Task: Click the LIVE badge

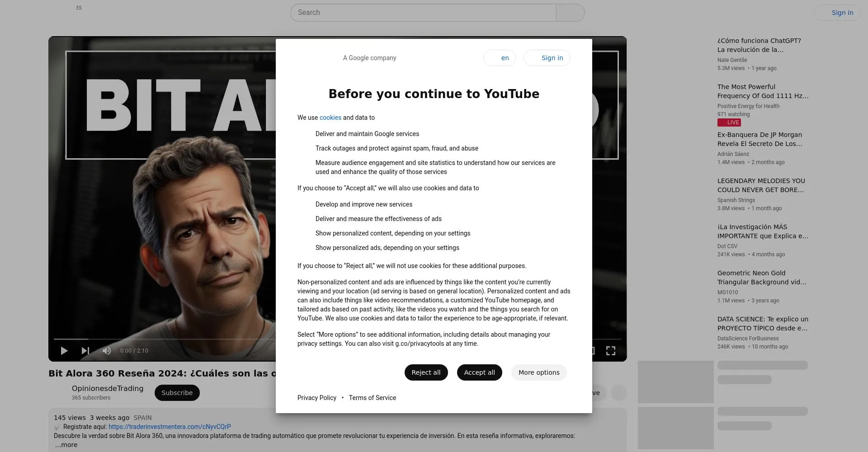Action: tap(729, 122)
